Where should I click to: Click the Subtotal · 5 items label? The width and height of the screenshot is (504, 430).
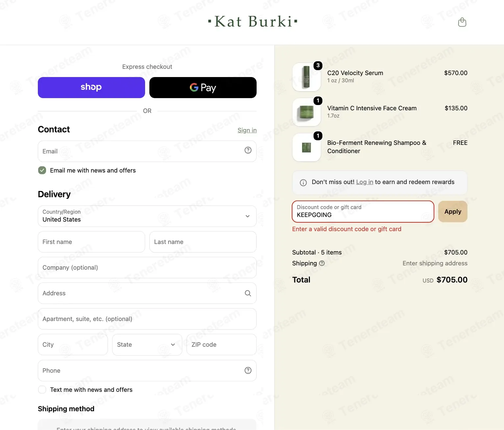point(317,252)
